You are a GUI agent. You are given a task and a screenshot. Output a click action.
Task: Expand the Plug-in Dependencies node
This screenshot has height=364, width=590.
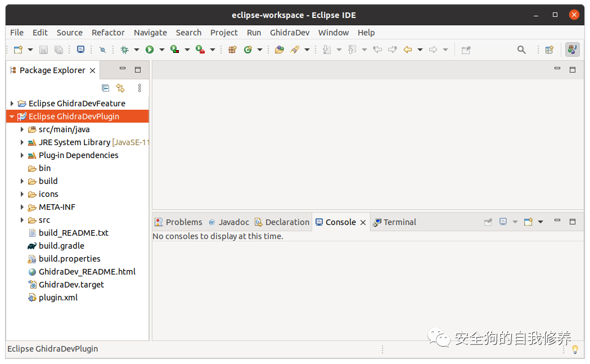pos(22,155)
